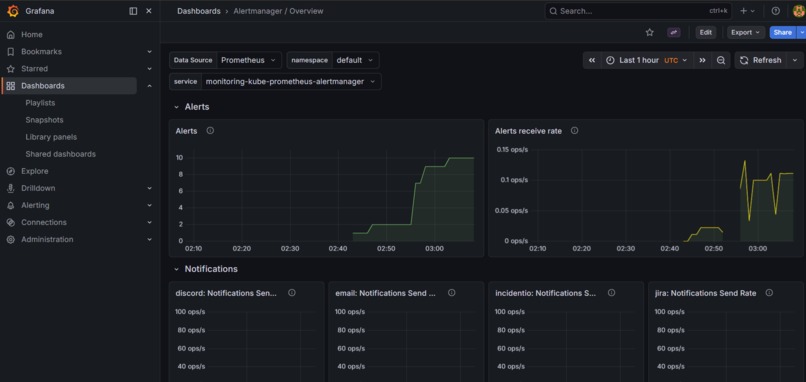Show info for the Alerts panel
The height and width of the screenshot is (382, 806).
coord(210,131)
